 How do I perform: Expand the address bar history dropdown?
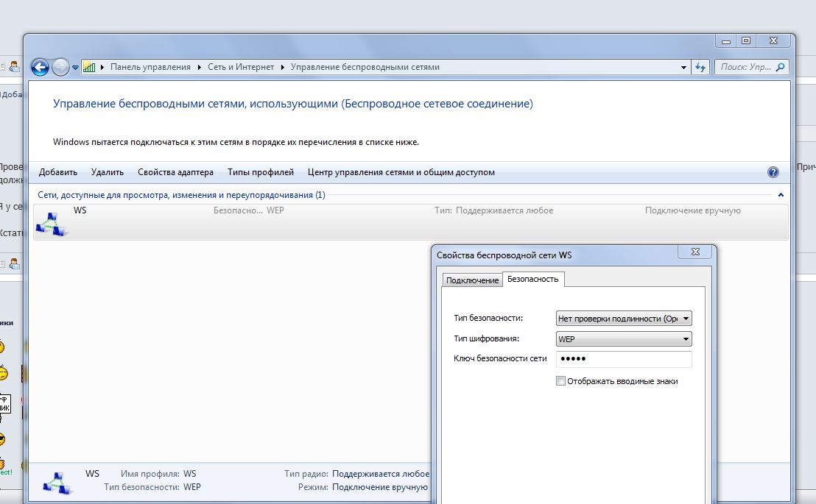(683, 67)
